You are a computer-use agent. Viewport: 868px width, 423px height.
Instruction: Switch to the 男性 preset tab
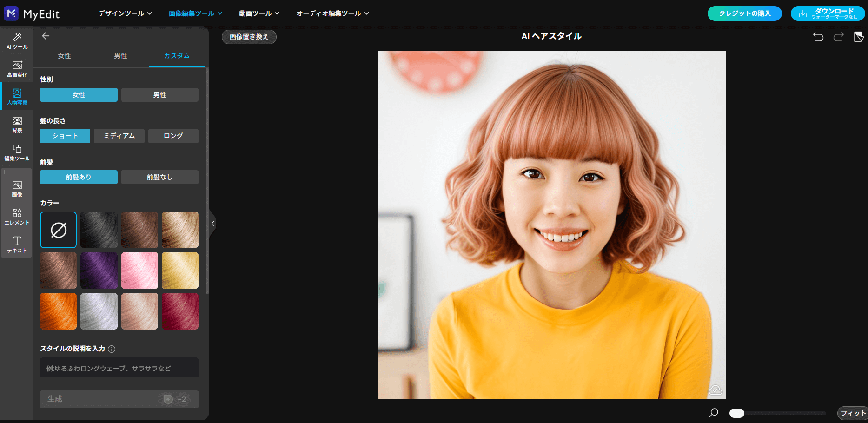click(x=120, y=56)
